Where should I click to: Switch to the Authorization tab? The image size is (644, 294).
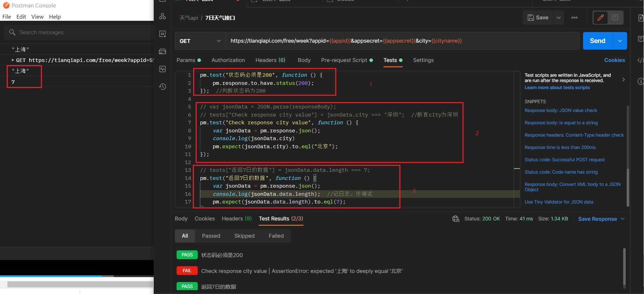[x=228, y=60]
